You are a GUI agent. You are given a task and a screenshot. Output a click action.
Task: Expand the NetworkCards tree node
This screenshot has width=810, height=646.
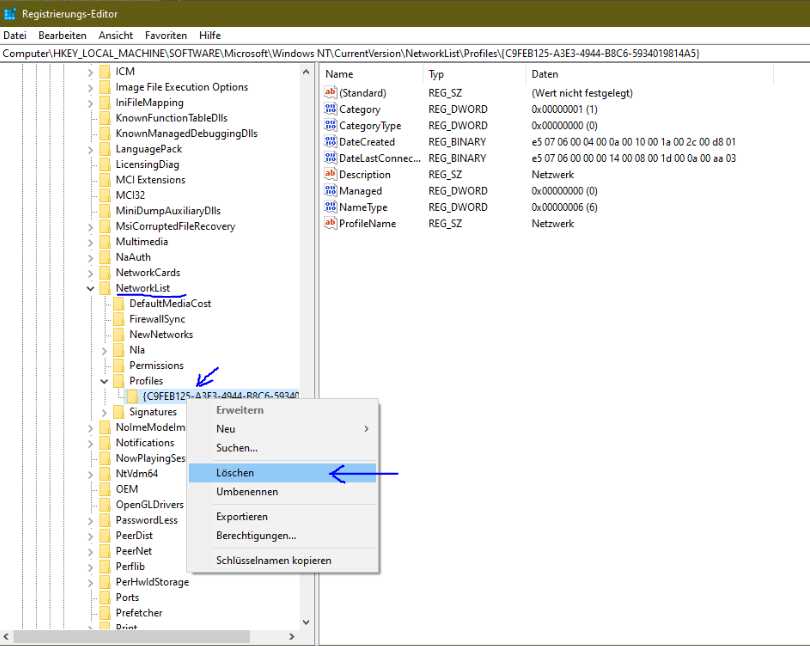pos(90,273)
